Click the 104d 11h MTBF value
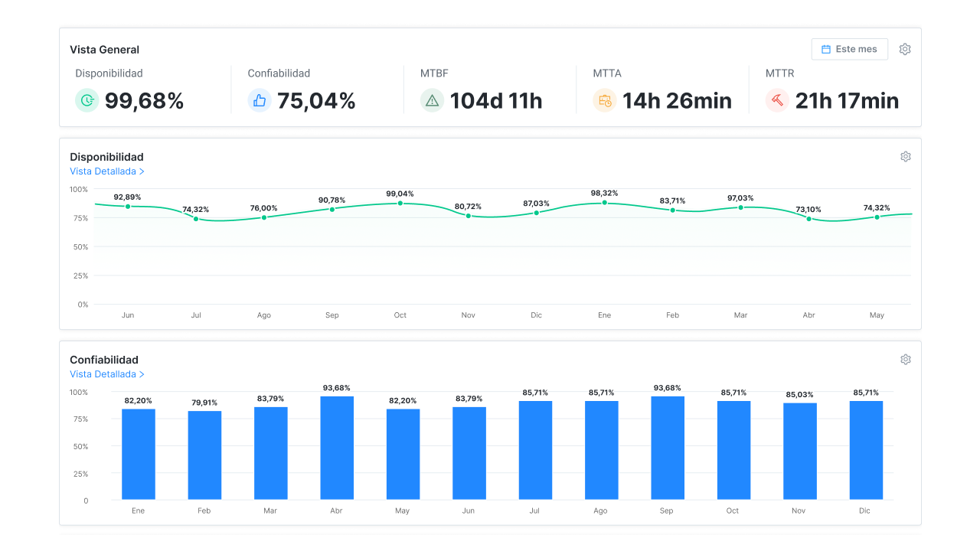The image size is (980, 551). [x=496, y=101]
